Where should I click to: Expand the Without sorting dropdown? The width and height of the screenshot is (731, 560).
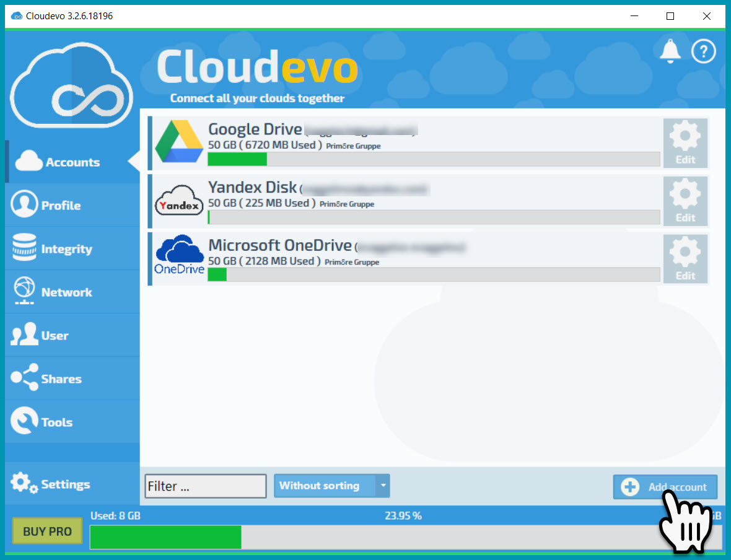pos(383,486)
